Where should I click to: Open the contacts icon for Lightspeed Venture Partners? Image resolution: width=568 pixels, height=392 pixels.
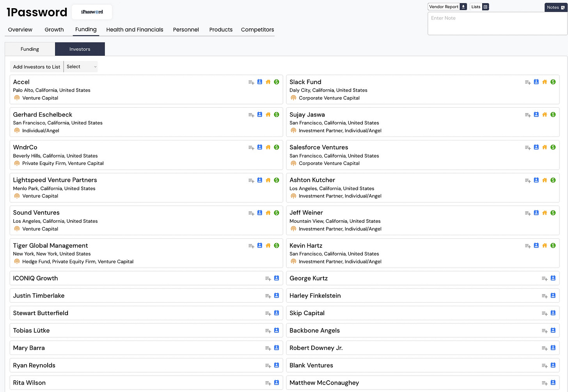[x=260, y=180]
